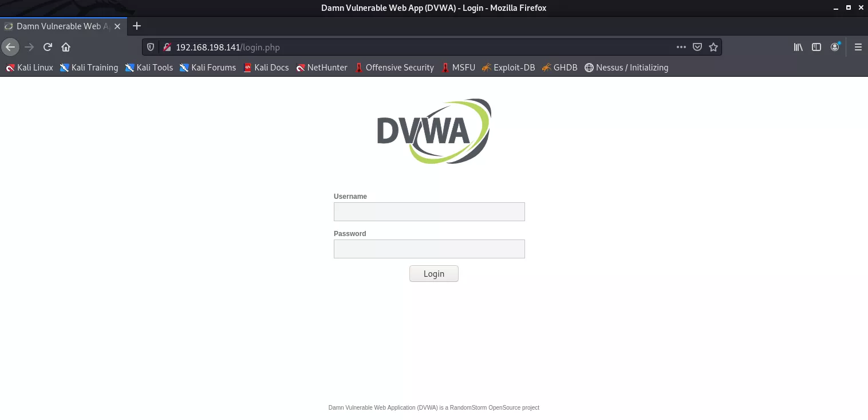This screenshot has width=868, height=420.
Task: Open the Kali Training bookmark
Action: [89, 68]
